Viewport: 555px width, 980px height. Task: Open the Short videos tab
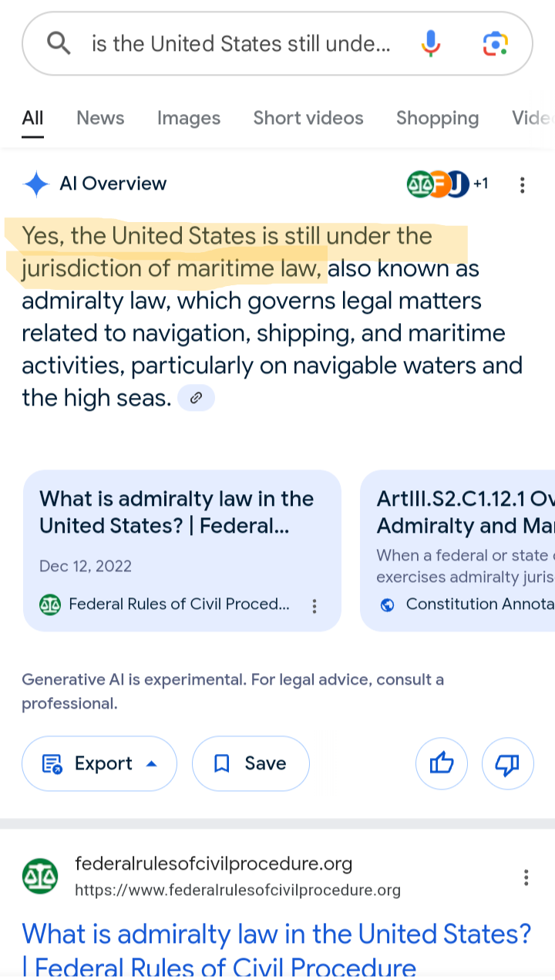pyautogui.click(x=308, y=118)
